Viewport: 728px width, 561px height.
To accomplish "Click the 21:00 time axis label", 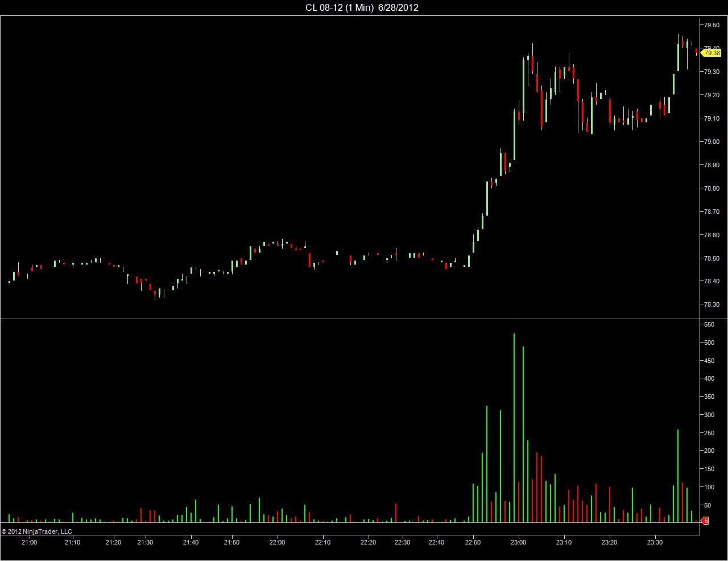I will pos(29,542).
